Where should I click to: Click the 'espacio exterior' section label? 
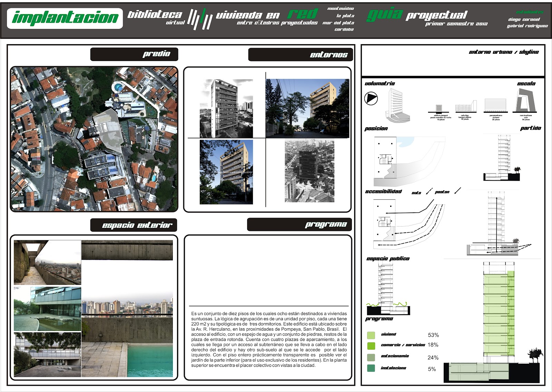(134, 225)
